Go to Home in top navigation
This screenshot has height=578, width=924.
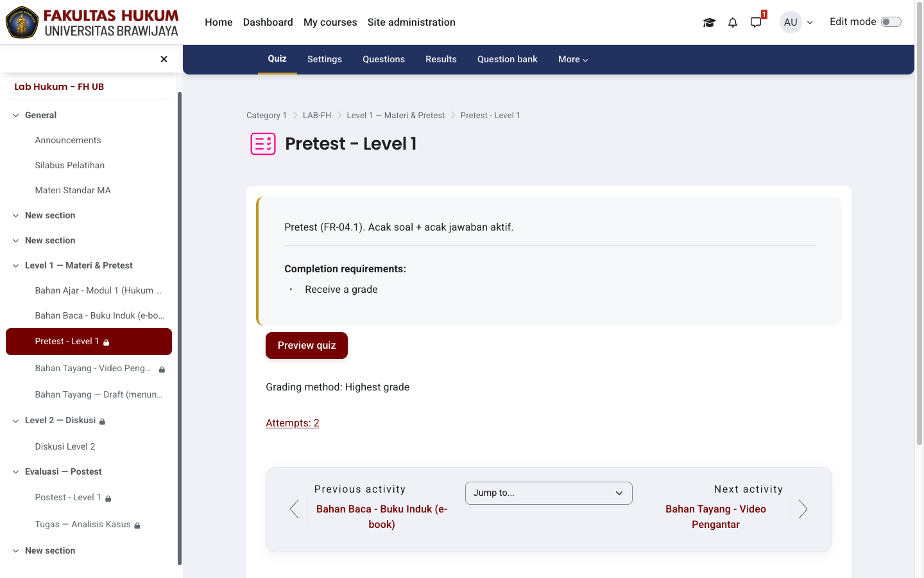pos(218,22)
